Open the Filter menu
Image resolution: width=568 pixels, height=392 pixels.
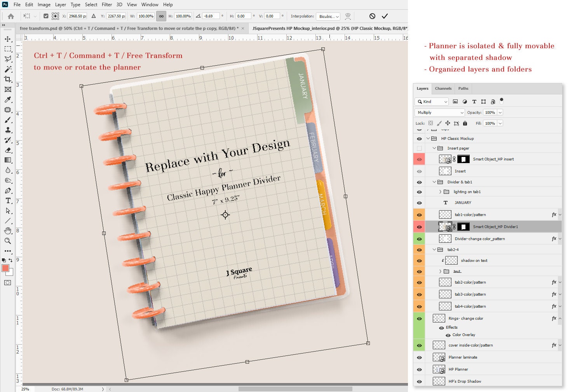point(107,5)
